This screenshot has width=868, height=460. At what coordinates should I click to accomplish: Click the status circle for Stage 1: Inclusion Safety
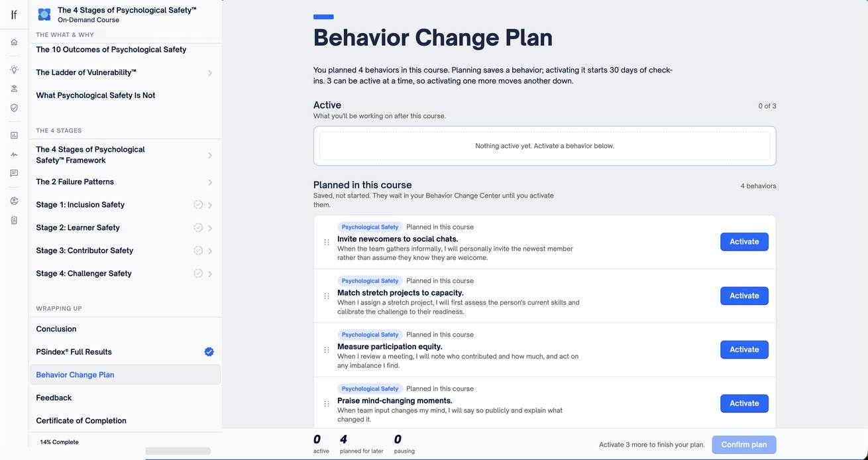pyautogui.click(x=198, y=205)
